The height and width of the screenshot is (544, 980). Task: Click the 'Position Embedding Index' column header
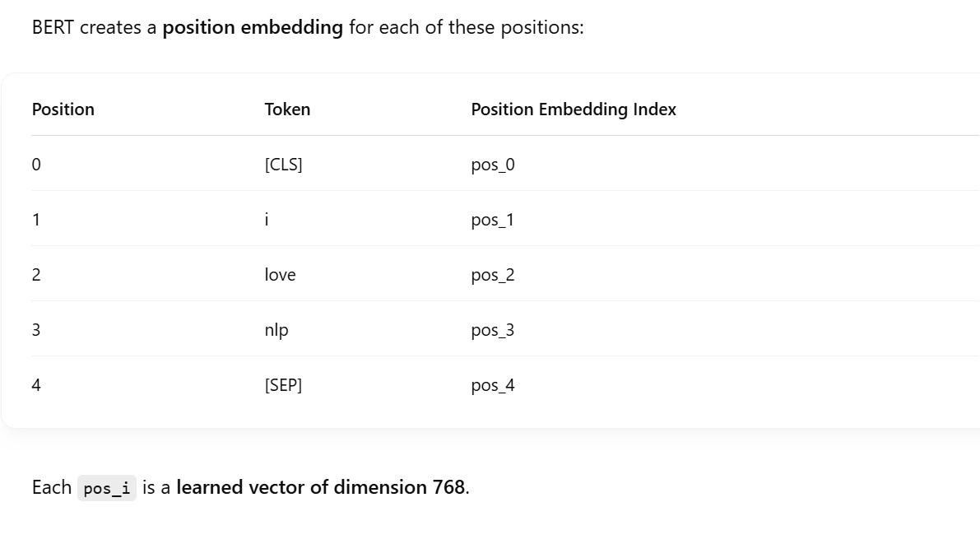point(573,109)
